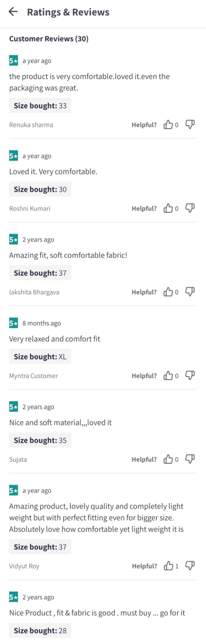Downvote Vidyut Roy's review
Viewport: 206px width, 644px height.
point(190,566)
